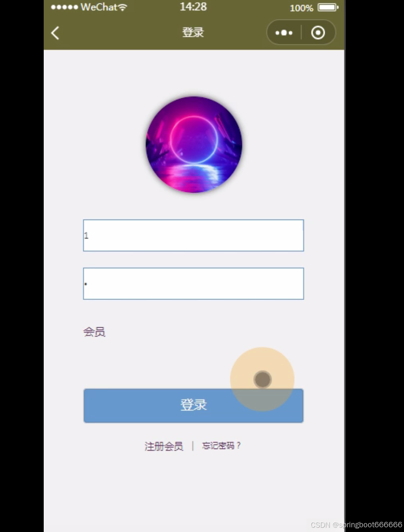Click the Wi-Fi signal icon in status bar
404x532 pixels.
point(123,7)
